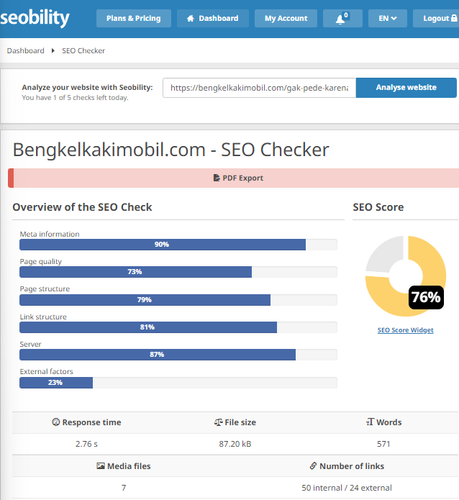Click the File size scale icon
459x500 pixels.
pyautogui.click(x=218, y=422)
